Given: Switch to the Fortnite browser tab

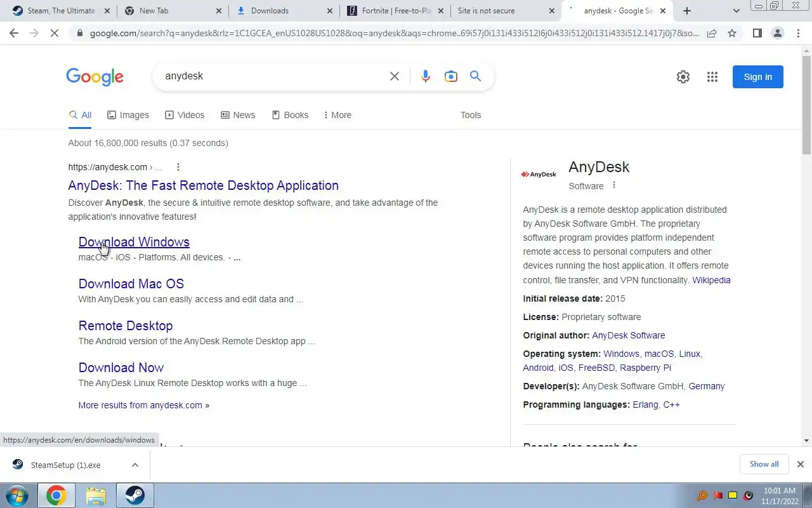Looking at the screenshot, I should coord(395,11).
